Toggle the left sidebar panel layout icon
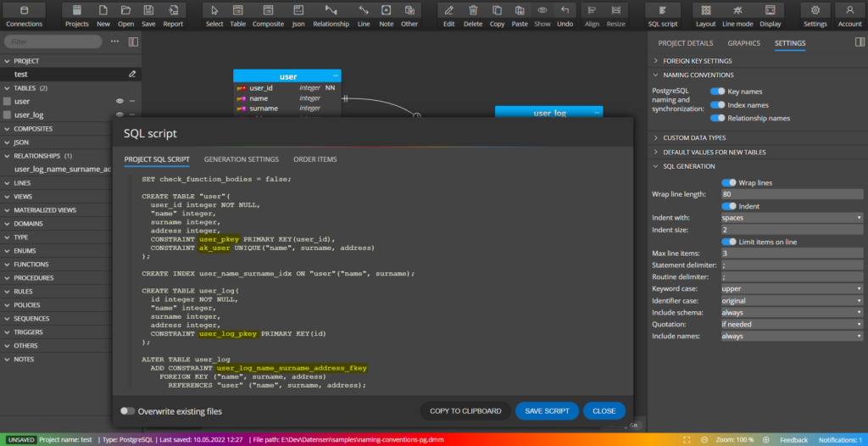868x446 pixels. tap(133, 42)
